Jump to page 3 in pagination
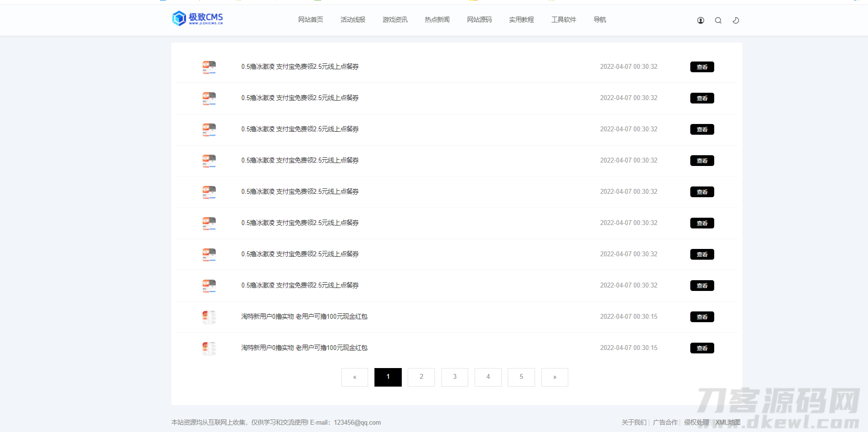Viewport: 868px width, 432px height. pyautogui.click(x=455, y=377)
